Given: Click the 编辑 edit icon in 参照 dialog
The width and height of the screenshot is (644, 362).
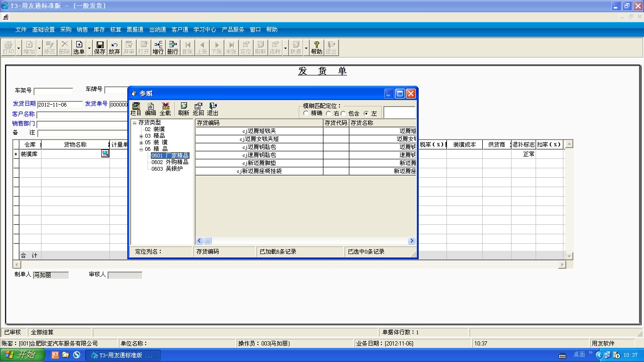Looking at the screenshot, I should [150, 109].
